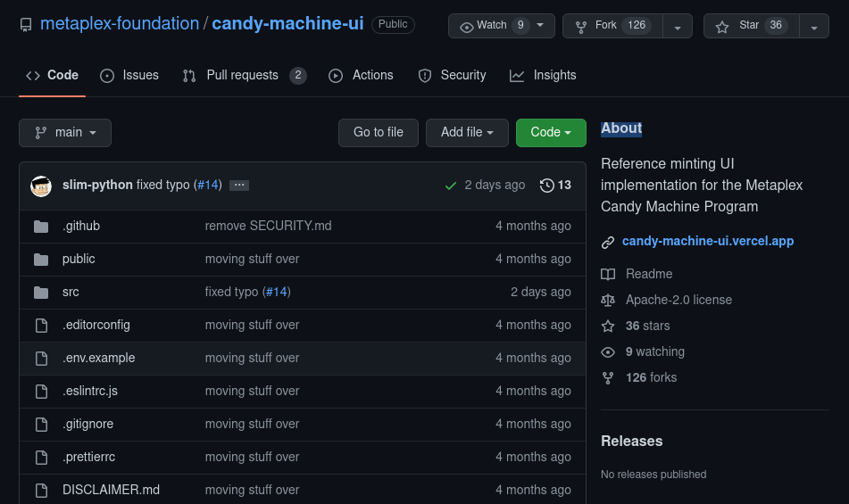Watch the repository for notifications
The width and height of the screenshot is (849, 504).
point(501,26)
